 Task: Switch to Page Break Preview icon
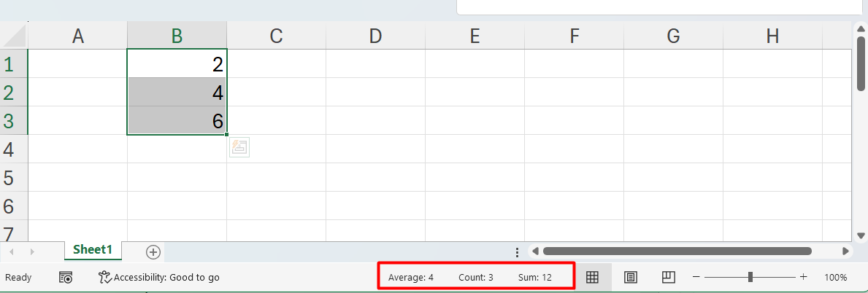[x=669, y=278]
